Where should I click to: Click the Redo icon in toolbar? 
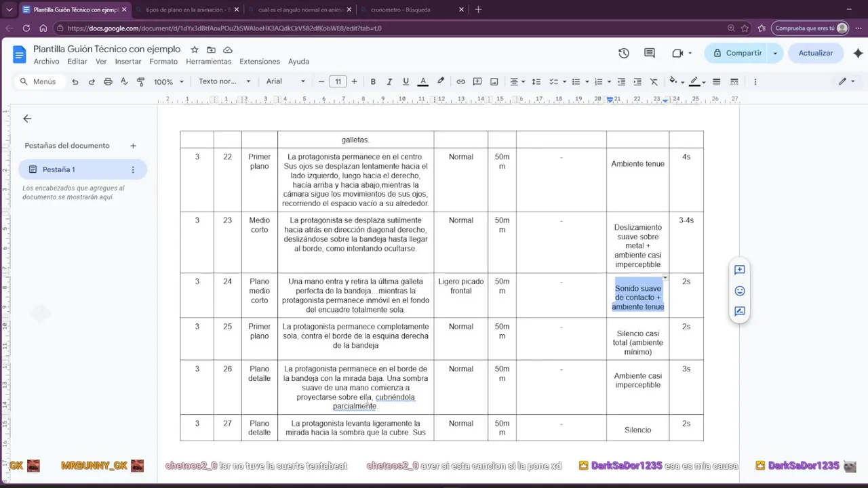click(92, 81)
